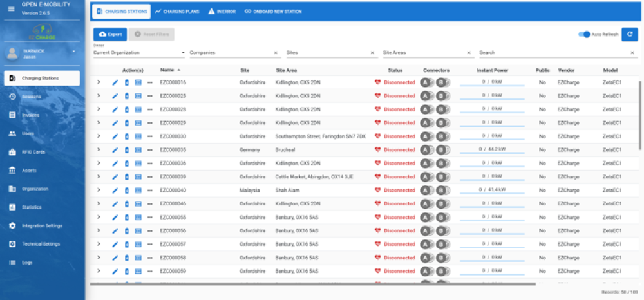The width and height of the screenshot is (644, 300).
Task: Open RFID Cards in the sidebar
Action: 33,152
